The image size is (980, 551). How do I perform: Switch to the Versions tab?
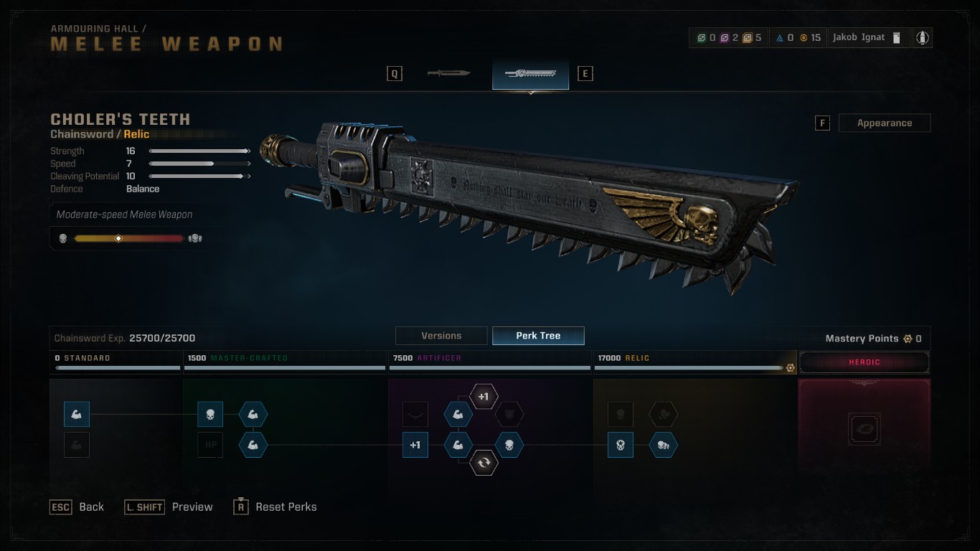pos(441,336)
